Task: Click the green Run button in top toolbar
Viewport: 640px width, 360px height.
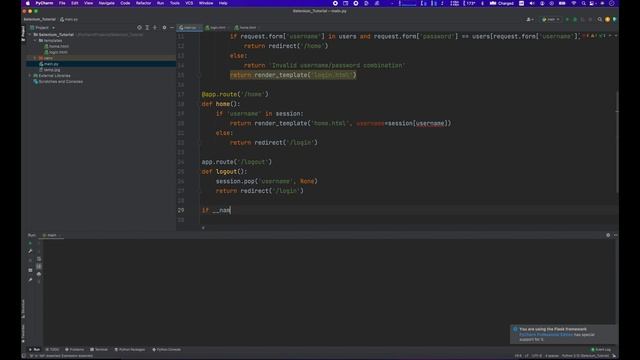Action: coord(567,19)
